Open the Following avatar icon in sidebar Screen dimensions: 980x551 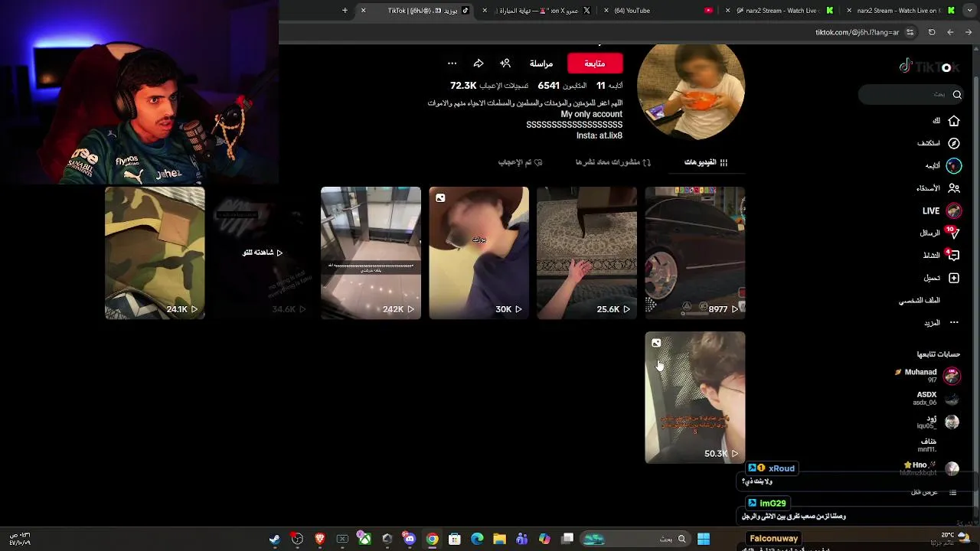tap(953, 165)
